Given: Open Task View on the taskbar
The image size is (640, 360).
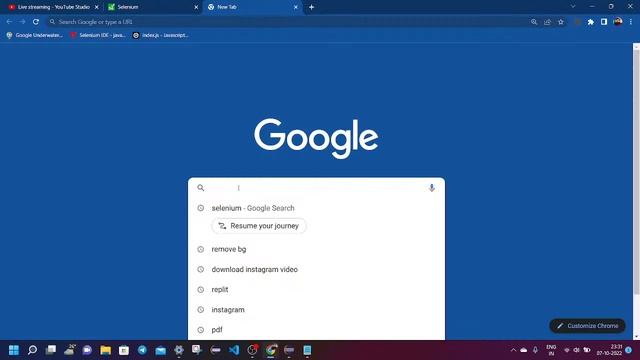Looking at the screenshot, I should pyautogui.click(x=51, y=350).
